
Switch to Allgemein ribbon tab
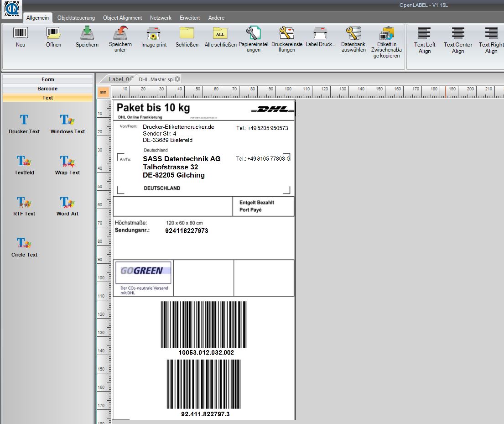(x=37, y=18)
